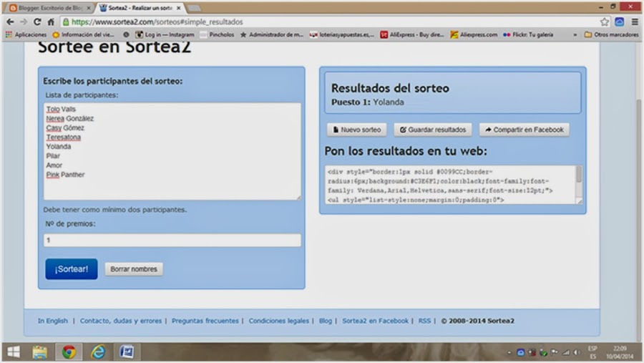Click inside the embed HTML code box

pyautogui.click(x=451, y=185)
